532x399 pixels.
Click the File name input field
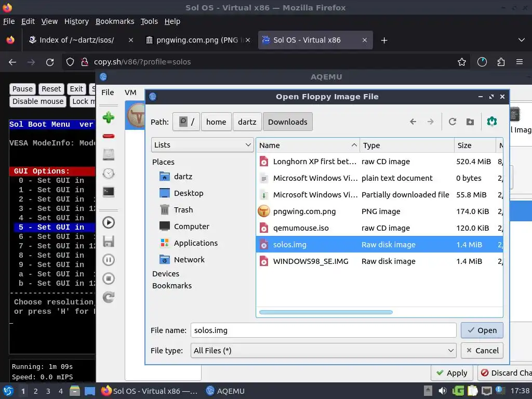[323, 330]
